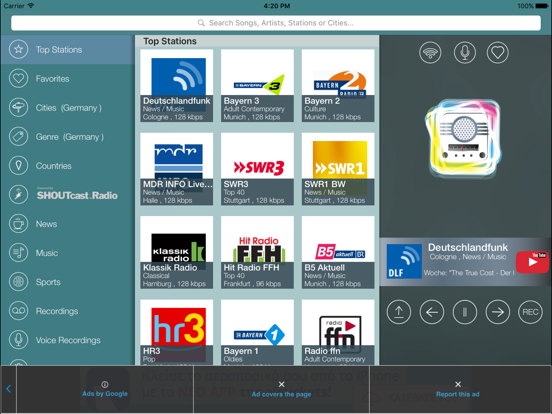Choose 'Ad covers the page' option
The image size is (552, 414).
point(281,389)
